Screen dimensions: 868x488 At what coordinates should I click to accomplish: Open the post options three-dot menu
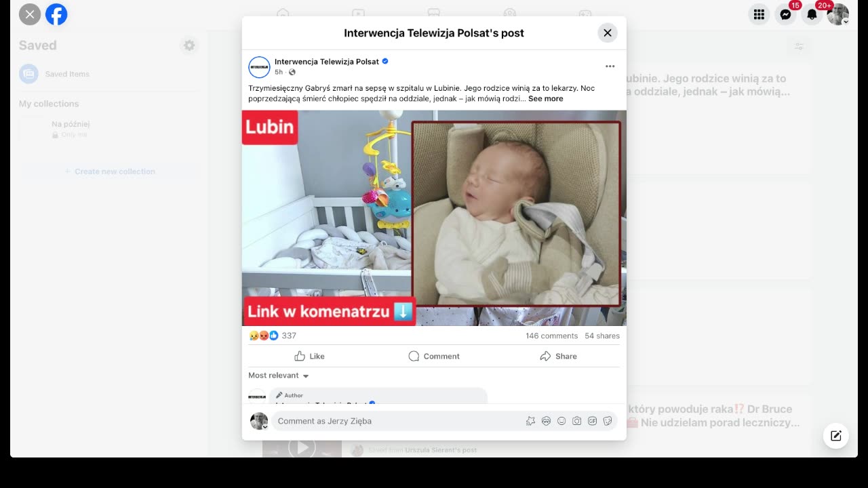610,66
